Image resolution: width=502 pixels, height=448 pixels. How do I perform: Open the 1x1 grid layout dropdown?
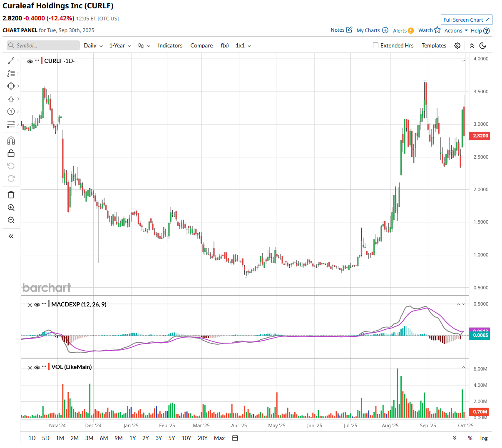pyautogui.click(x=244, y=46)
